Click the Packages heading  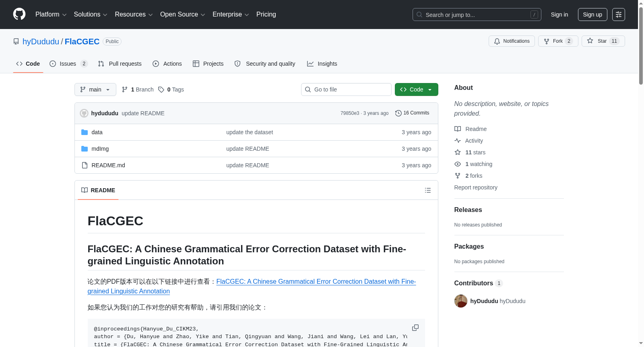[469, 247]
